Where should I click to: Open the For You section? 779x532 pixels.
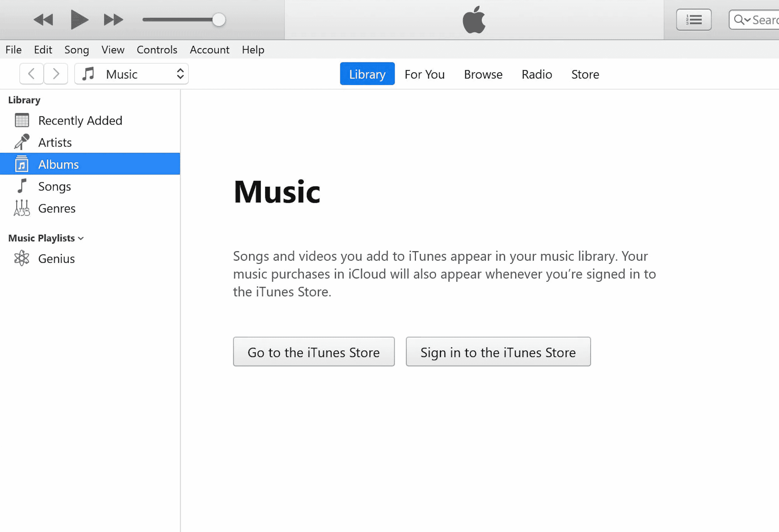[x=425, y=74]
